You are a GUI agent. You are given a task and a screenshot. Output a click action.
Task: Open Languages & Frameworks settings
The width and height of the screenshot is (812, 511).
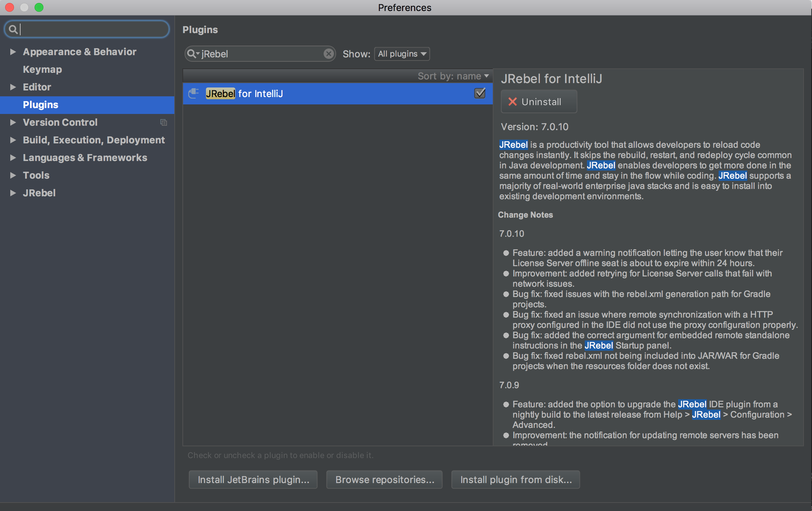[85, 157]
